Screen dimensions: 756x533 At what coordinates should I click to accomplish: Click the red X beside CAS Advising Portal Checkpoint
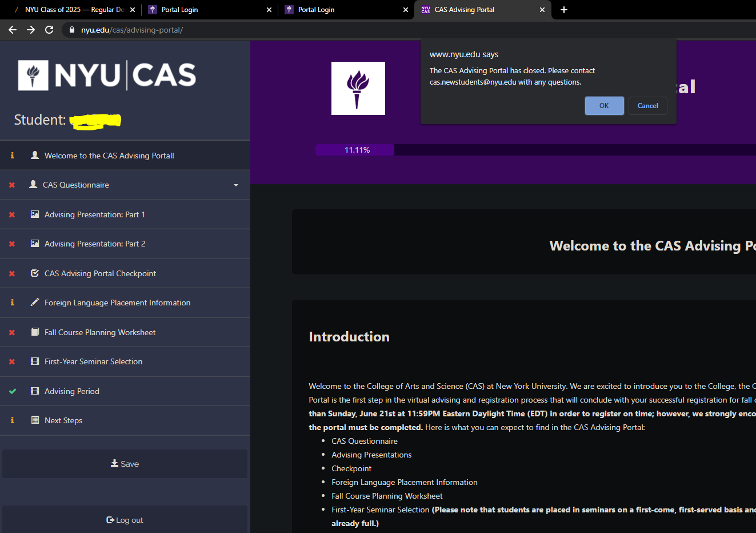(x=12, y=274)
